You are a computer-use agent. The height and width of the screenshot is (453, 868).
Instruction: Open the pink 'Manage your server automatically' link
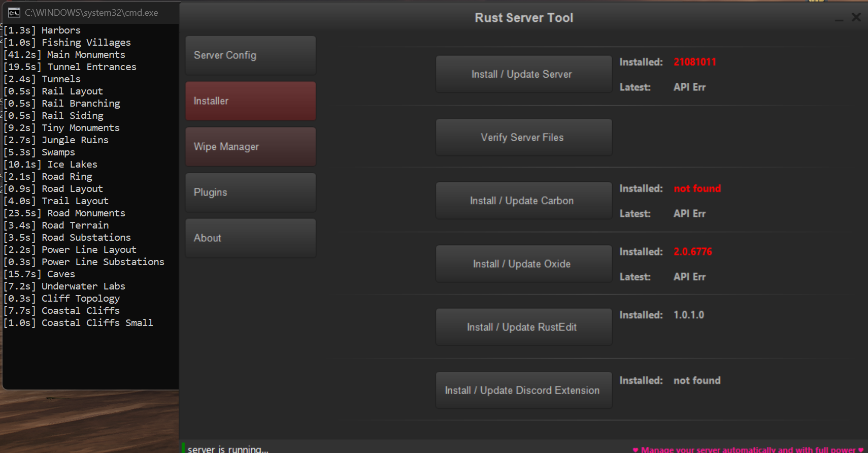pyautogui.click(x=748, y=449)
